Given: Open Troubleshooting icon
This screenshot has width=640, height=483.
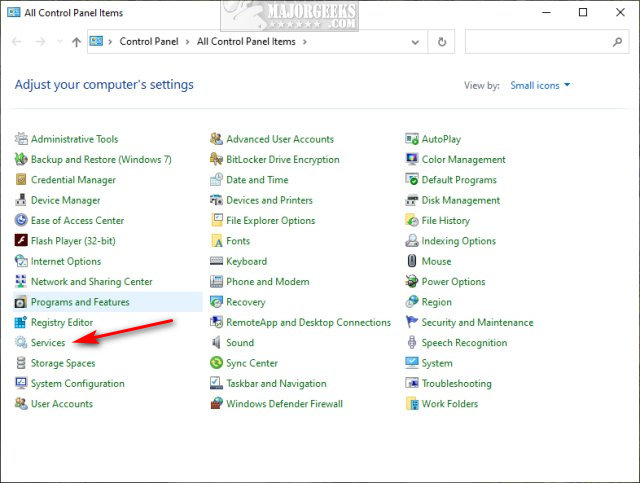Looking at the screenshot, I should [412, 384].
